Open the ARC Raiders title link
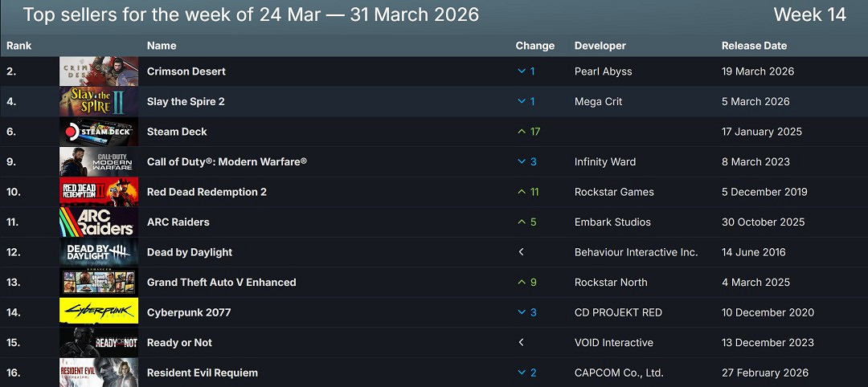The image size is (868, 387). pyautogui.click(x=178, y=222)
